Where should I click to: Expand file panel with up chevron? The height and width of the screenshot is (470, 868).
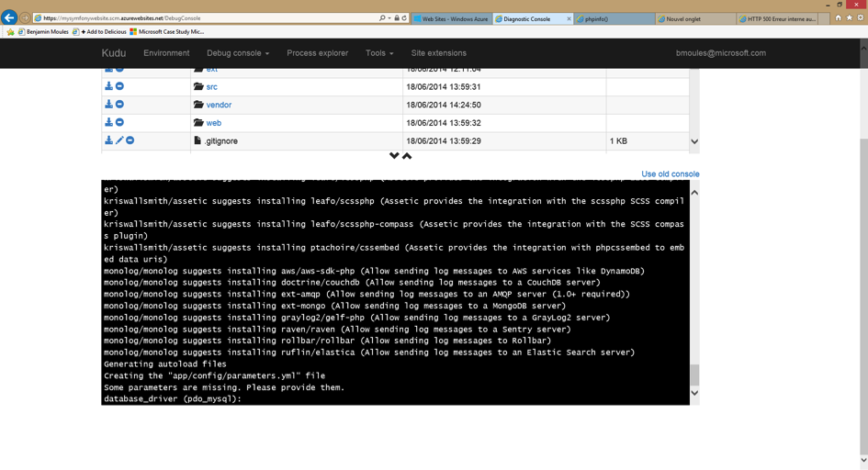pos(407,156)
